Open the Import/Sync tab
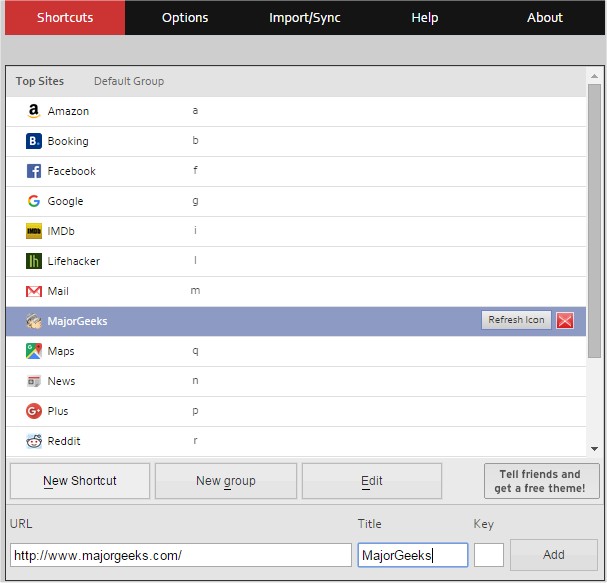 305,17
